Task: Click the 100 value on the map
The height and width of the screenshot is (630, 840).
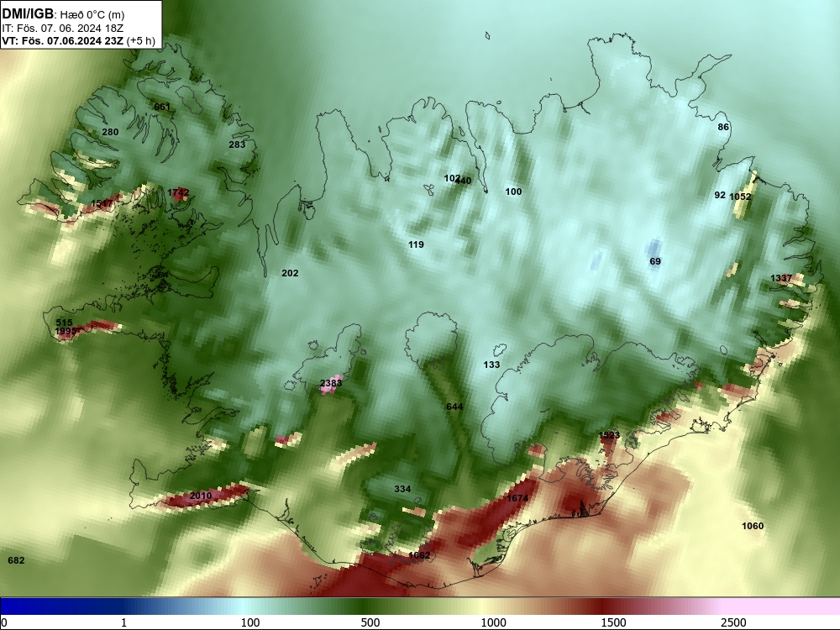Action: (x=513, y=192)
